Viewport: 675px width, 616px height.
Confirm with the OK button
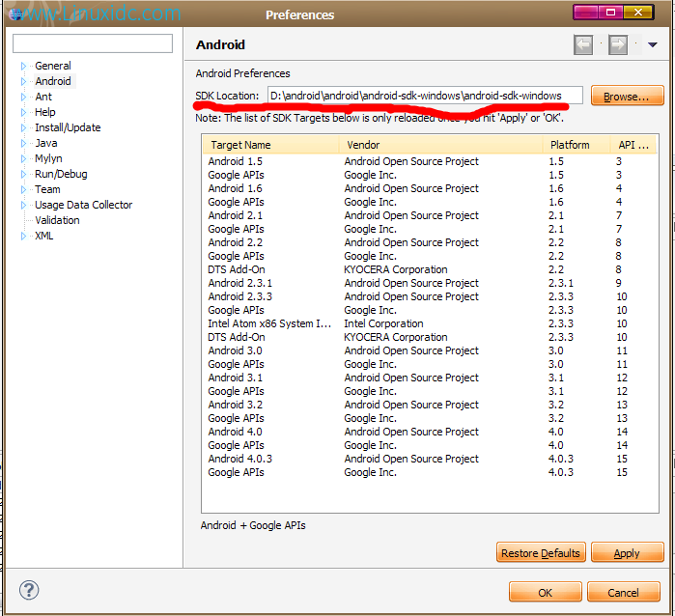pos(545,592)
